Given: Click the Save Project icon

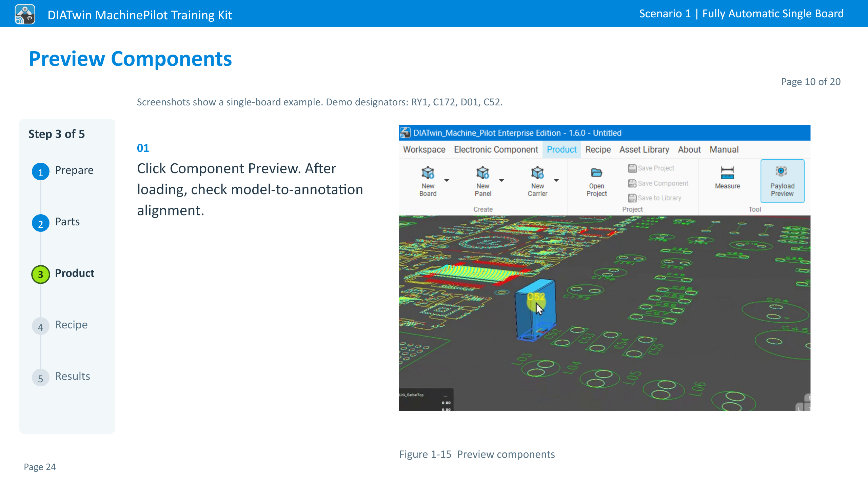Looking at the screenshot, I should click(x=632, y=168).
